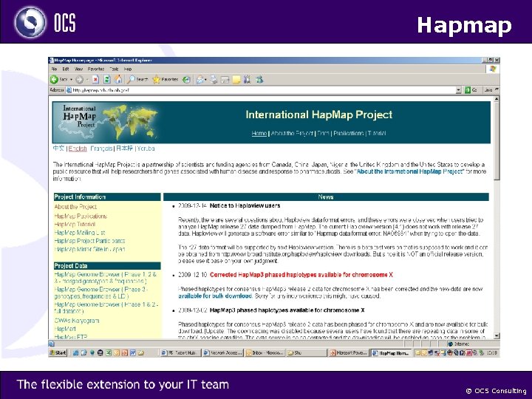Click the page vertical scrollbar thumb

(x=497, y=141)
